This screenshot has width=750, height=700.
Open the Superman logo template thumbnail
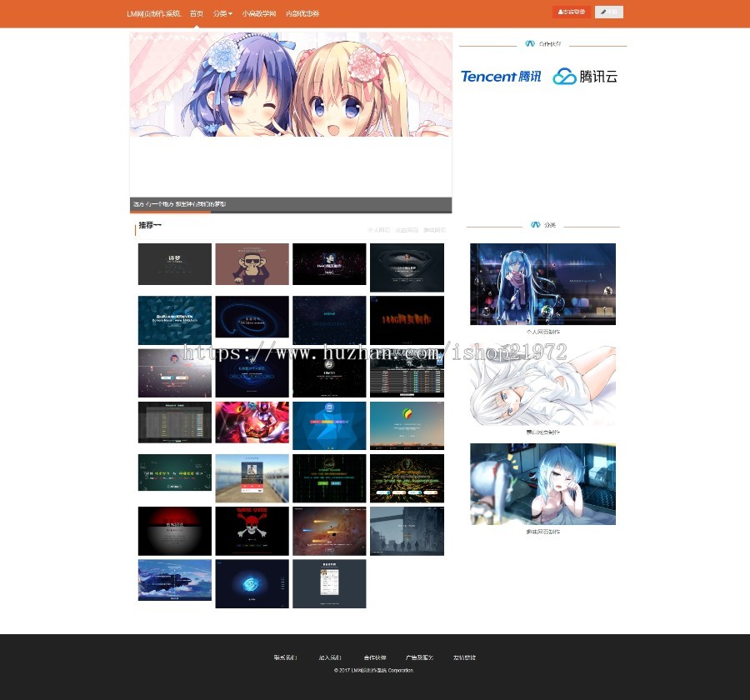[x=407, y=267]
